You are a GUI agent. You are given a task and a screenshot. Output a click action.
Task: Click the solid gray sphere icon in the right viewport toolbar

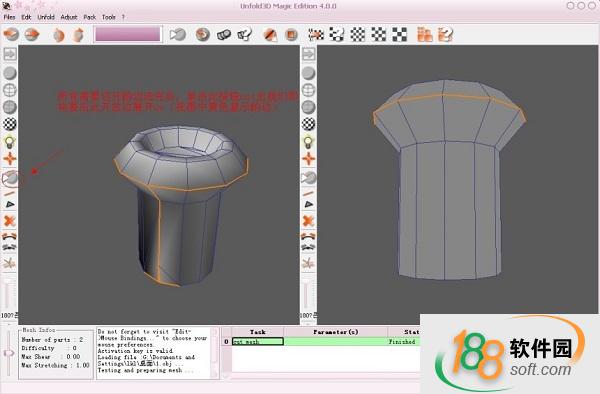(x=308, y=73)
